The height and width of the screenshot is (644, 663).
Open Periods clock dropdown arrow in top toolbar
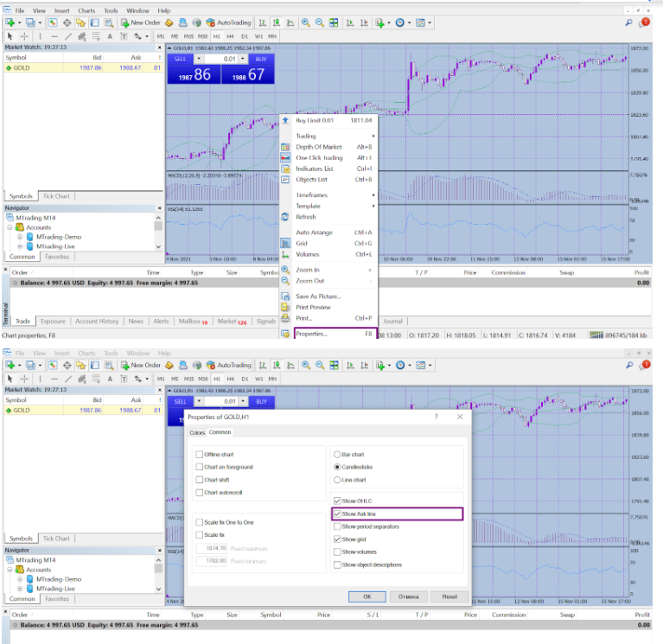point(410,22)
